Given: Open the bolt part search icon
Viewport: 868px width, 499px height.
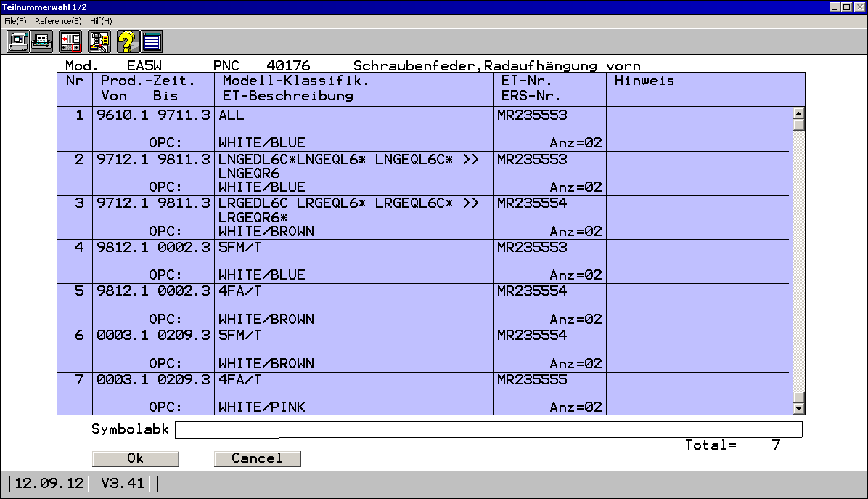Looking at the screenshot, I should pyautogui.click(x=99, y=41).
